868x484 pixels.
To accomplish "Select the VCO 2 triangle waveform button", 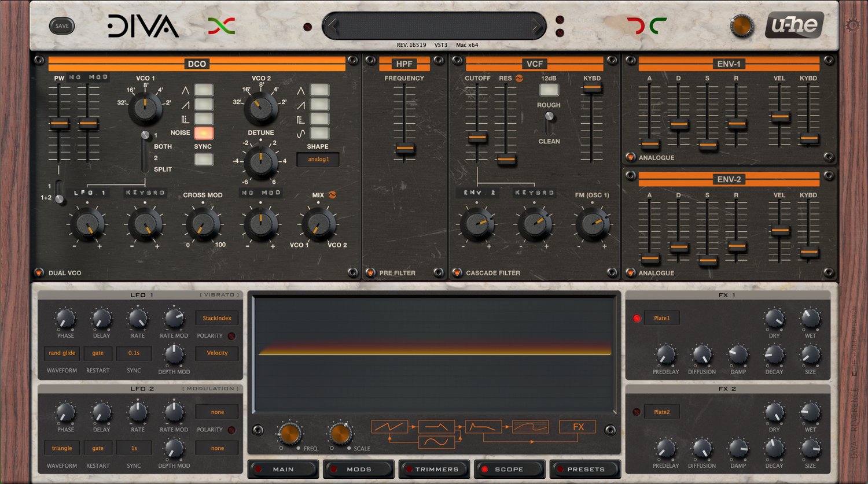I will click(x=319, y=90).
